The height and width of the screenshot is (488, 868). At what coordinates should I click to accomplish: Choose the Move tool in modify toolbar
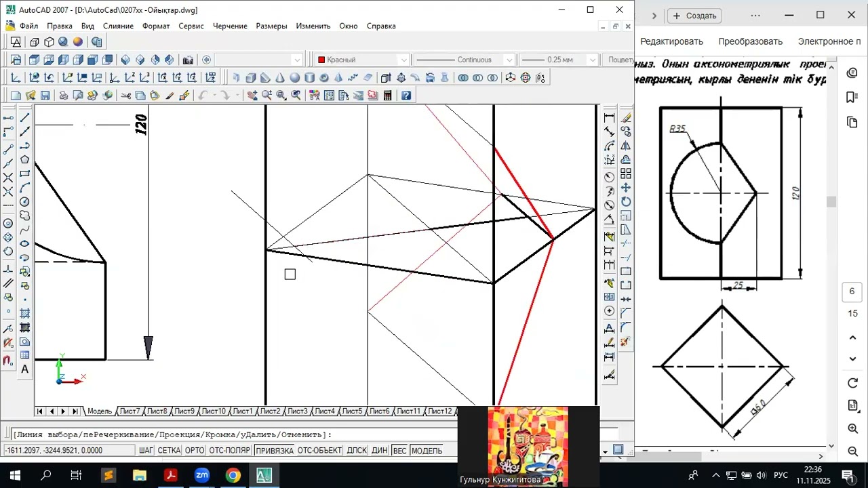tap(626, 188)
